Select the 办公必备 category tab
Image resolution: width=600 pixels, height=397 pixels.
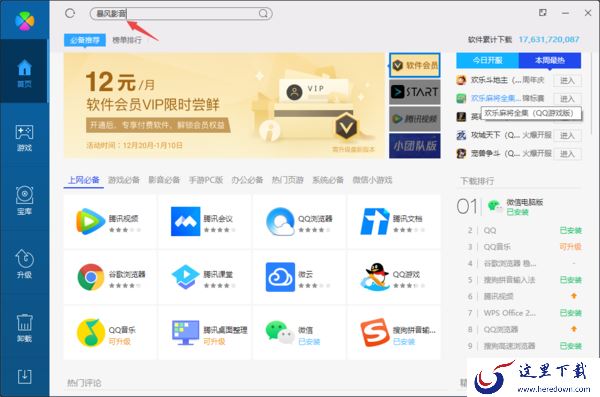[247, 180]
